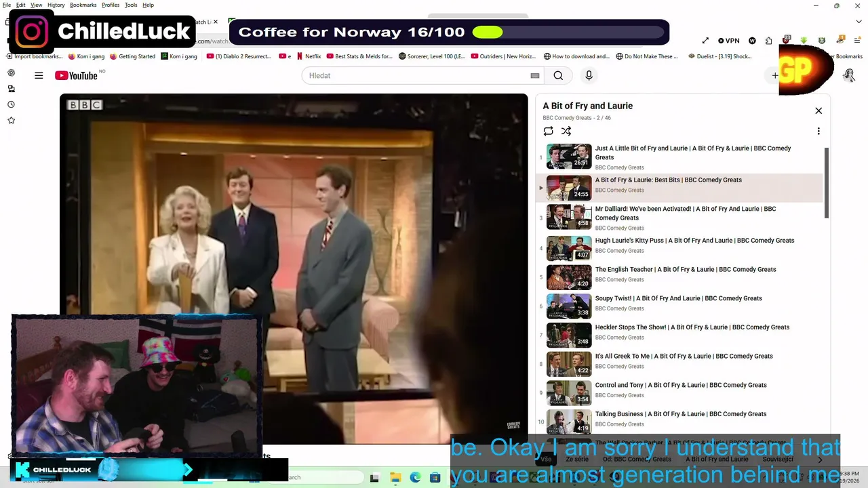Open Microsoft Edge in the taskbar
The width and height of the screenshot is (868, 488).
[x=415, y=478]
